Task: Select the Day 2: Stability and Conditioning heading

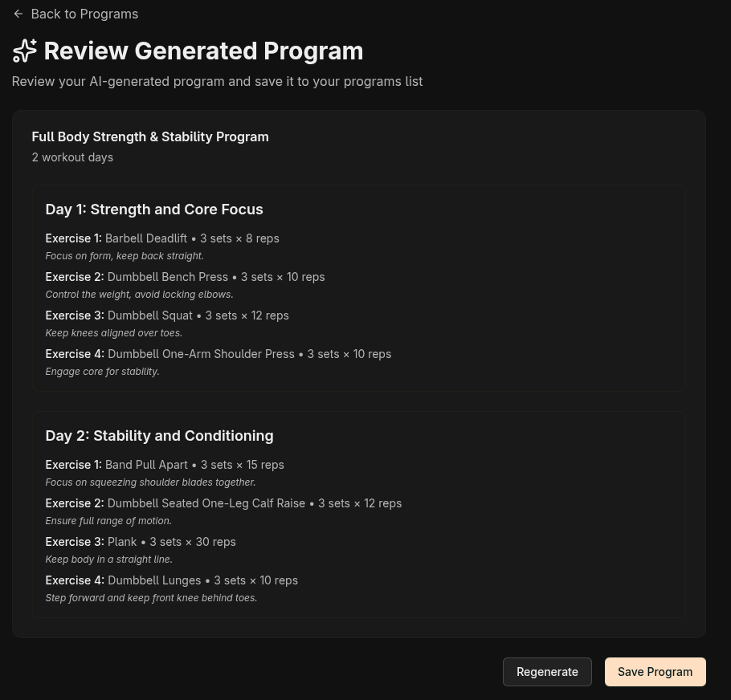Action: click(159, 435)
